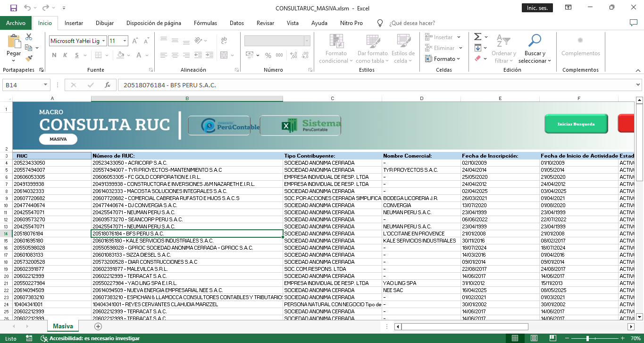Click the zoom slider in status bar

[x=587, y=338]
